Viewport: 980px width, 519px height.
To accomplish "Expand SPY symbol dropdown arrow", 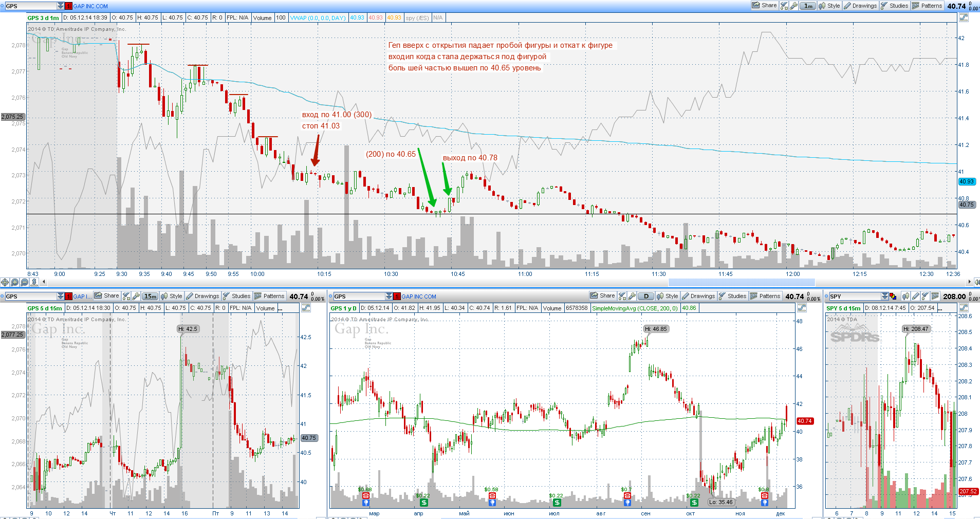I will 885,296.
